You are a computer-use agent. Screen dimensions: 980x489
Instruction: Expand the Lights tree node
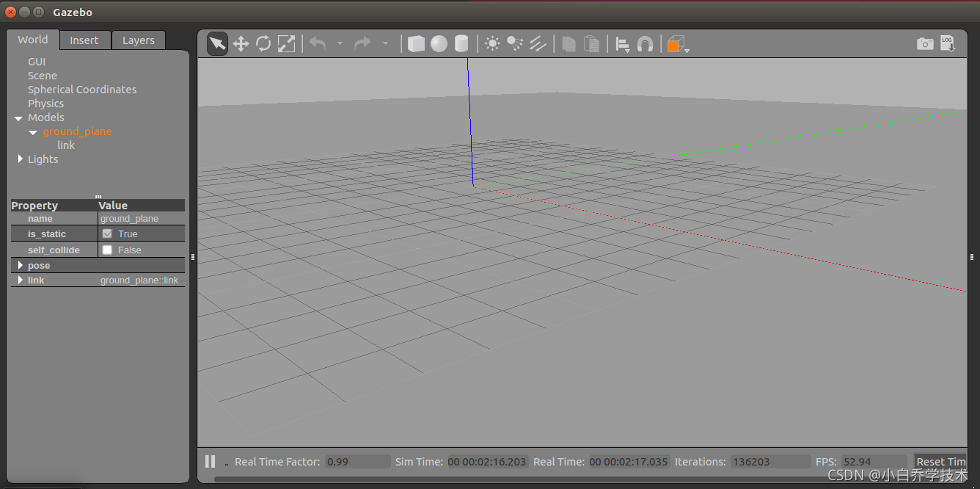(x=20, y=159)
